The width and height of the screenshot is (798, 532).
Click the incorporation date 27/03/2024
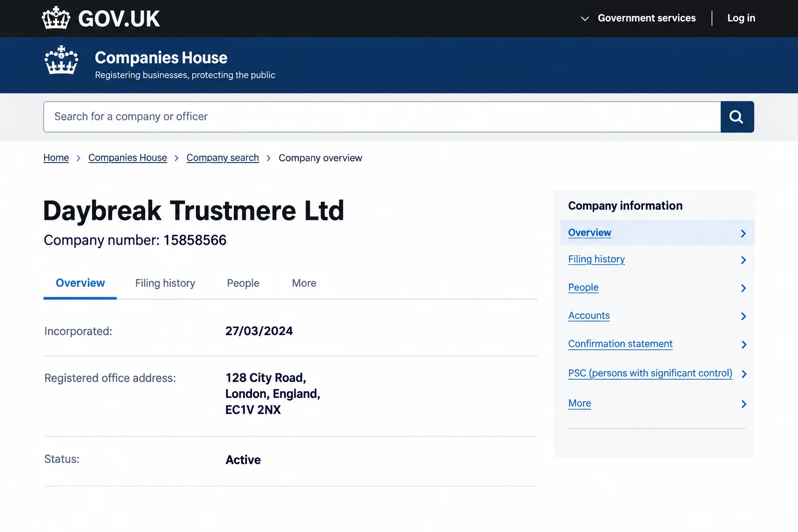click(259, 331)
